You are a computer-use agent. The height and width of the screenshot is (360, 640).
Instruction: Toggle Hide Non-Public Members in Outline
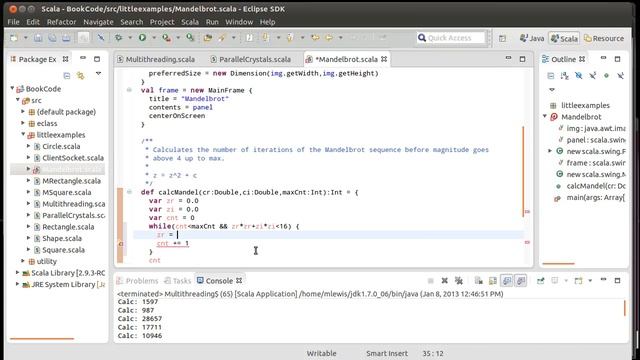pyautogui.click(x=606, y=76)
